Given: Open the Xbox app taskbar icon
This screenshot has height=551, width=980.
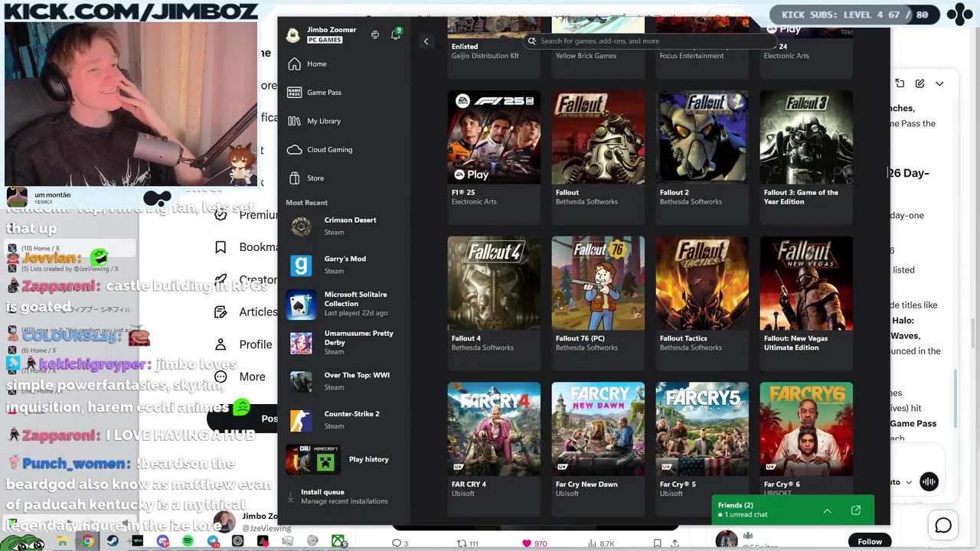Looking at the screenshot, I should (338, 541).
